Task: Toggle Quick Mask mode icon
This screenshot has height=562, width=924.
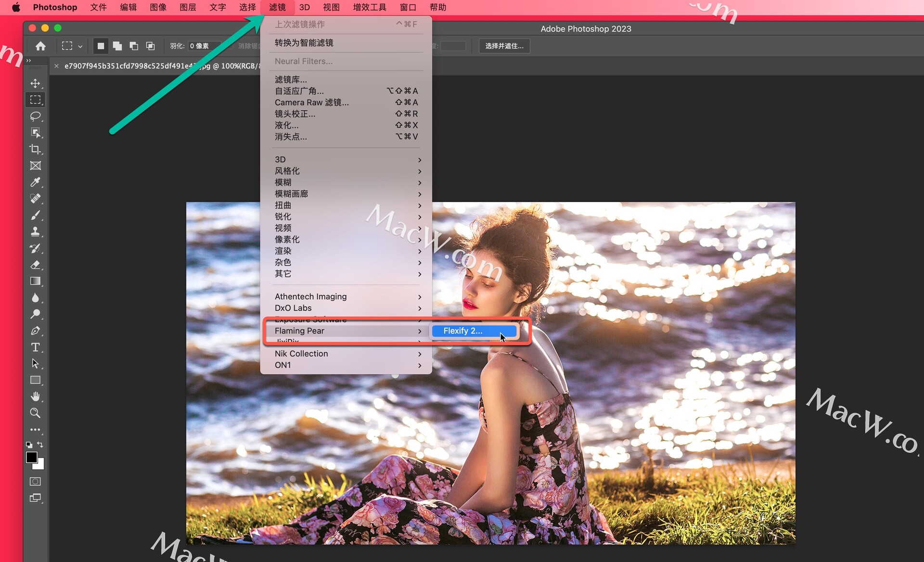Action: point(36,481)
